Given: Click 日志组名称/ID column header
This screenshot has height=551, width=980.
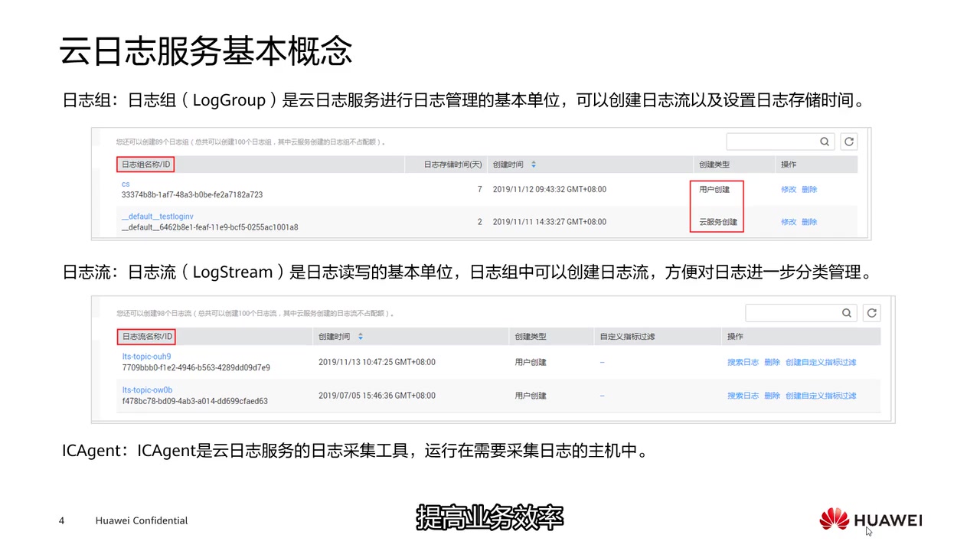Looking at the screenshot, I should (x=146, y=165).
